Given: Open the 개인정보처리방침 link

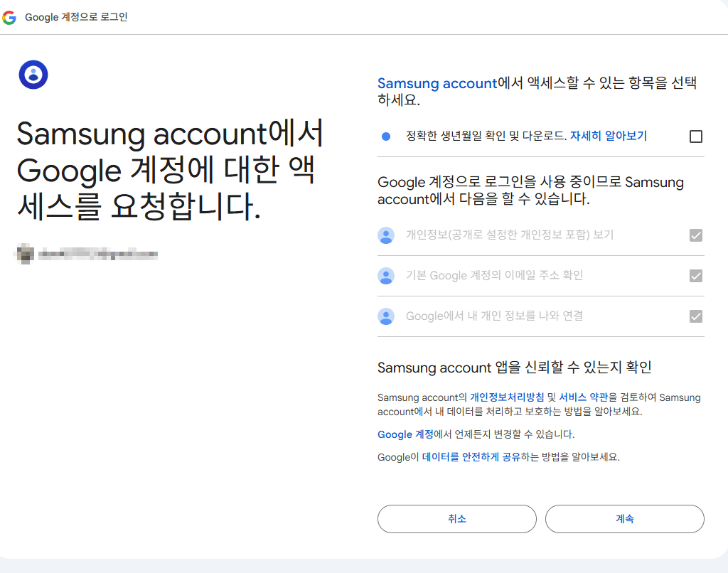Looking at the screenshot, I should (x=506, y=397).
